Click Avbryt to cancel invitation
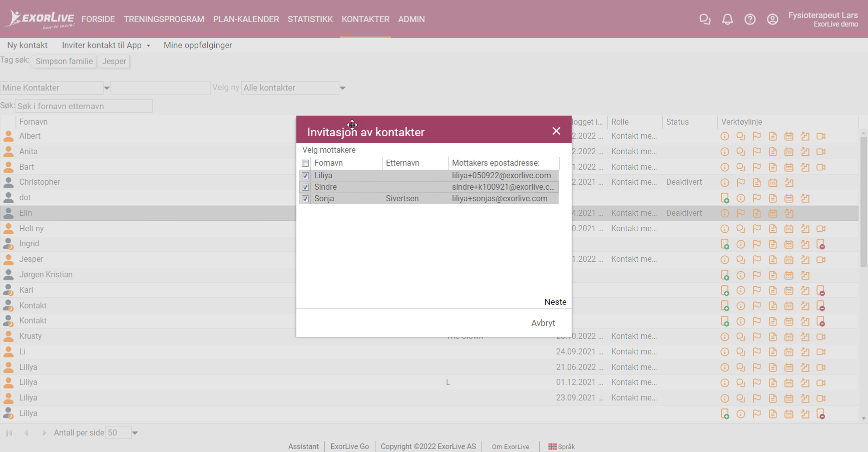 click(543, 323)
